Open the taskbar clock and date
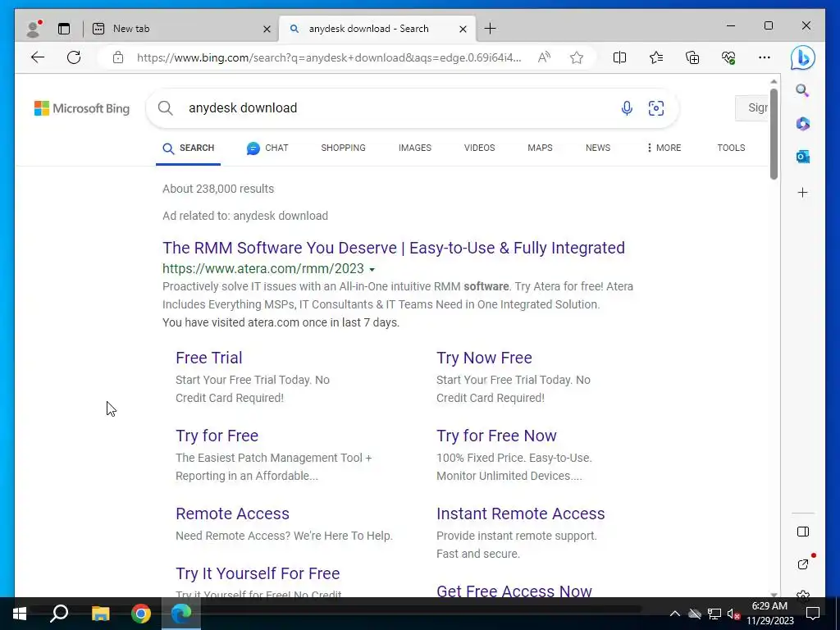840x630 pixels. 769,614
